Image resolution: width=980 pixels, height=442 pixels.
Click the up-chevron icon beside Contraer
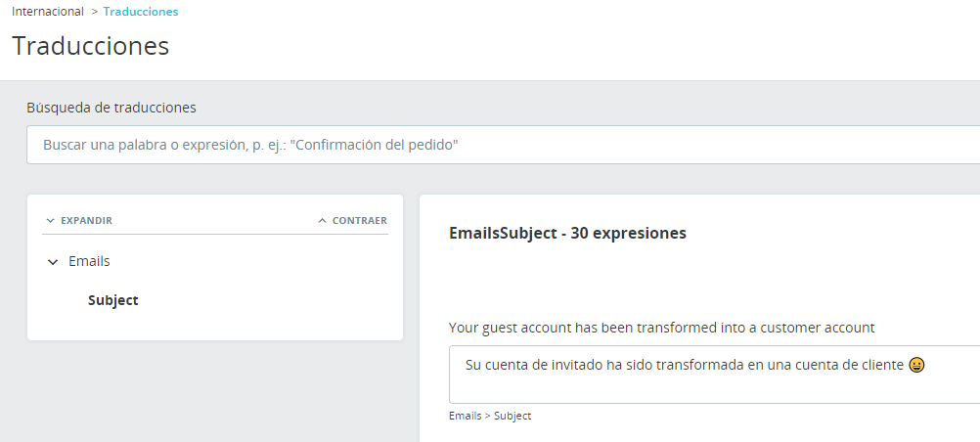tap(323, 221)
